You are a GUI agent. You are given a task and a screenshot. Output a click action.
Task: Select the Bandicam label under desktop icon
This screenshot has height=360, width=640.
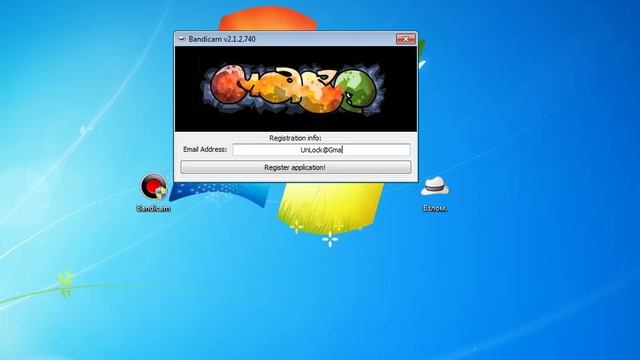pyautogui.click(x=153, y=209)
